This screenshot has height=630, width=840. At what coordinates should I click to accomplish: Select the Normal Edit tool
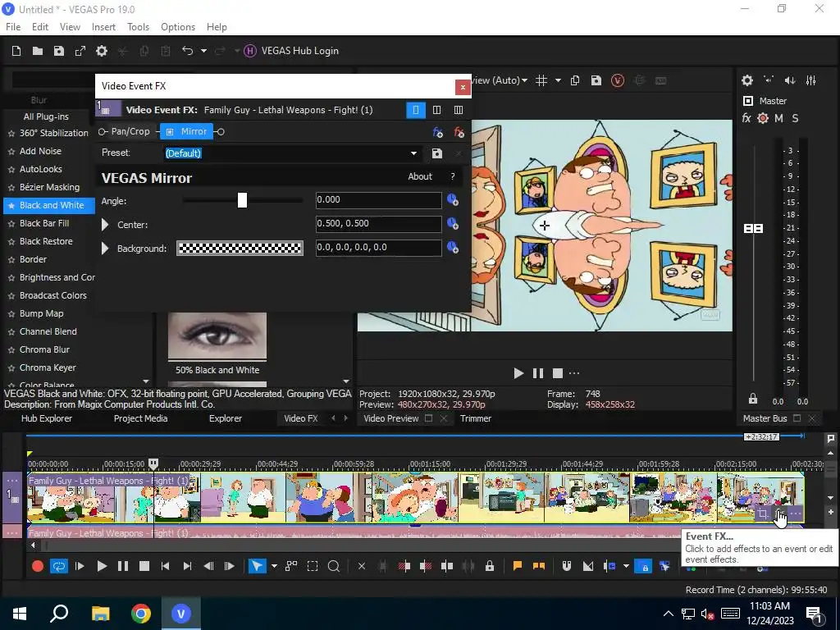pos(257,566)
